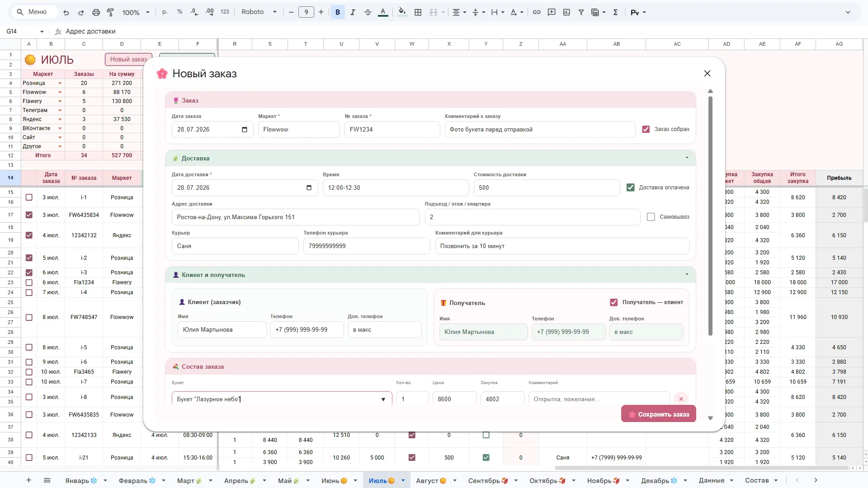Screen dimensions: 868x488
Task: Click the delivery address input field
Action: coord(296,217)
